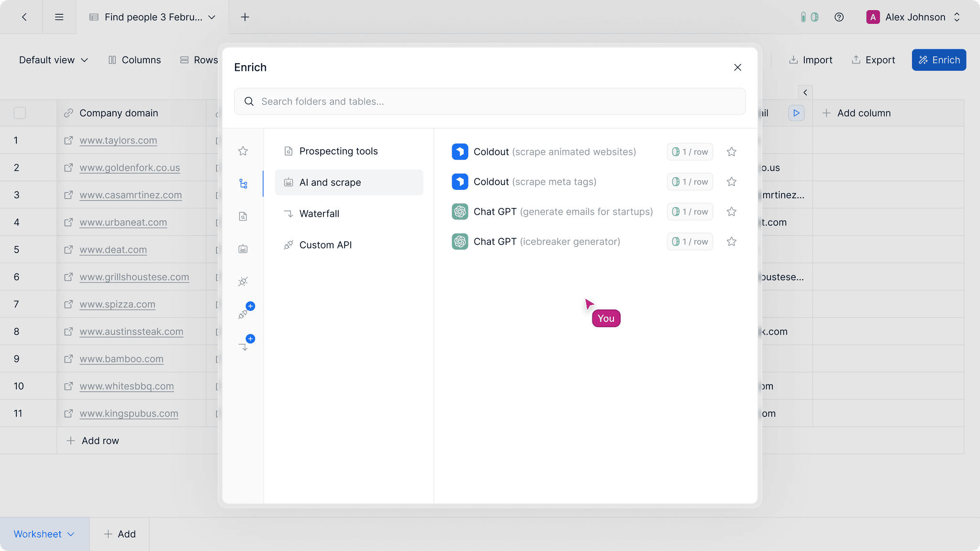
Task: Open the Waterfall folder
Action: point(349,214)
